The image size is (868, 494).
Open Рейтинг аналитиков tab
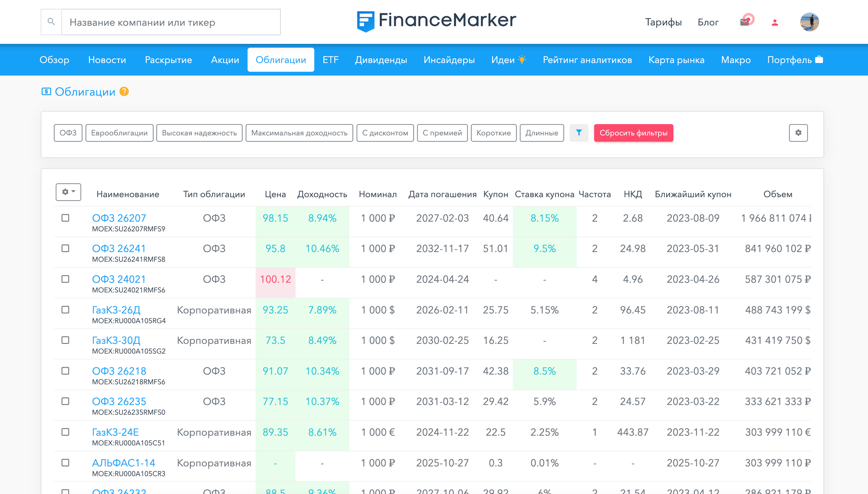click(587, 60)
